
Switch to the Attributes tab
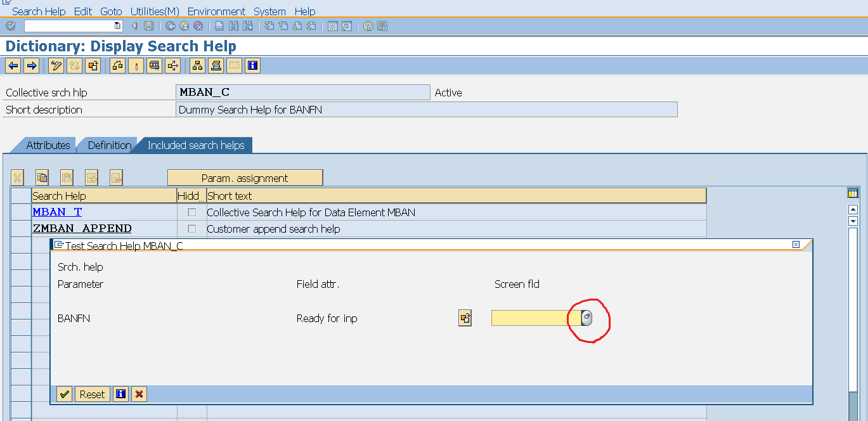48,145
